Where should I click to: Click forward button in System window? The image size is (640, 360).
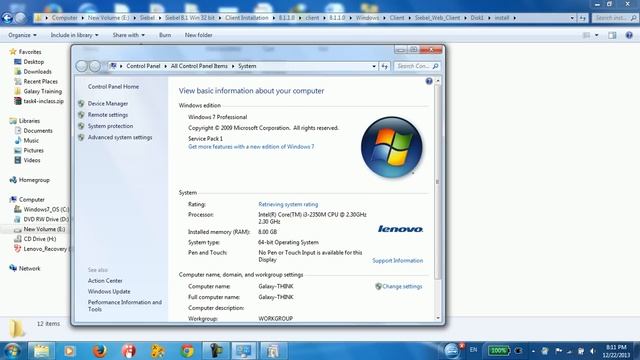pyautogui.click(x=95, y=66)
